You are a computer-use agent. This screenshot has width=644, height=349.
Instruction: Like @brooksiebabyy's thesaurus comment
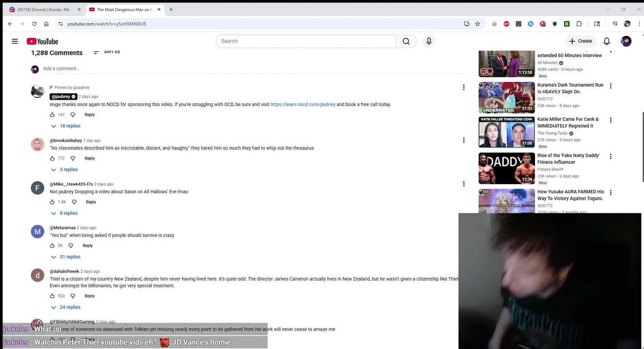coord(52,159)
